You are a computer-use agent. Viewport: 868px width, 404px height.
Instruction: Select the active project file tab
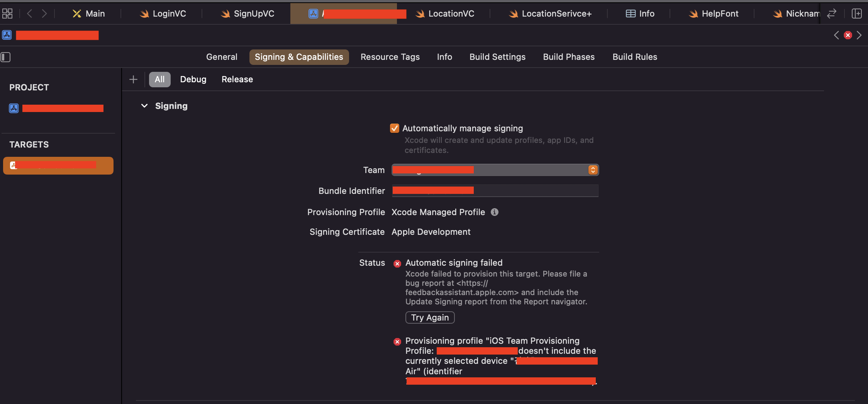pos(344,14)
